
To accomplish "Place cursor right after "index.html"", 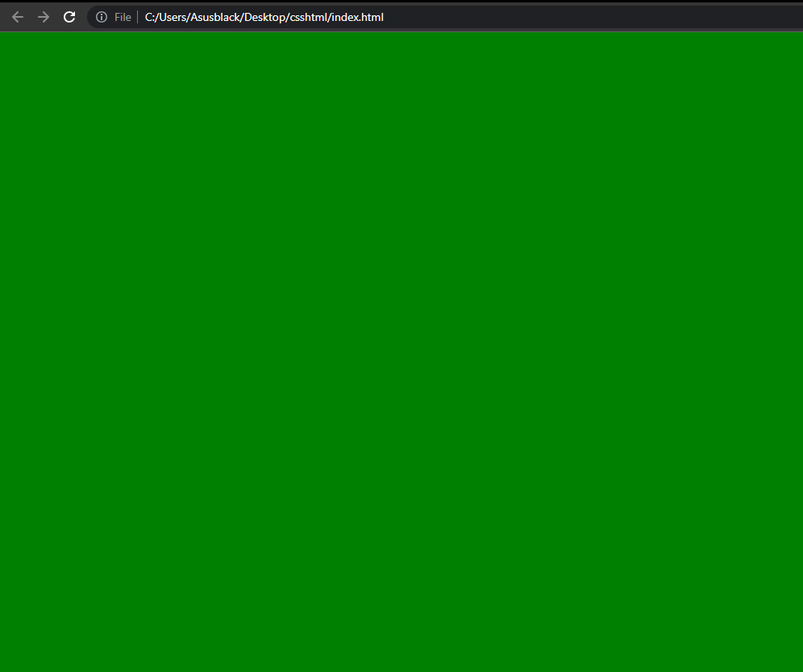I will tap(385, 17).
